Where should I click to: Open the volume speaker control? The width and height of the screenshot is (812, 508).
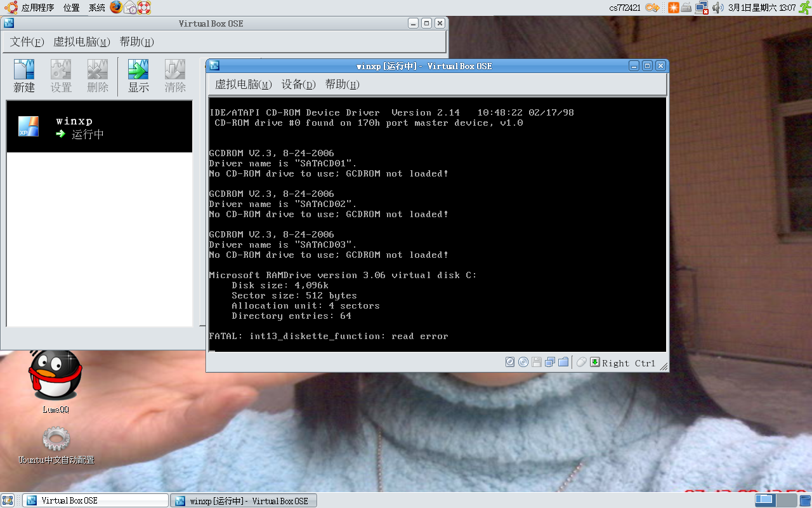[x=717, y=8]
